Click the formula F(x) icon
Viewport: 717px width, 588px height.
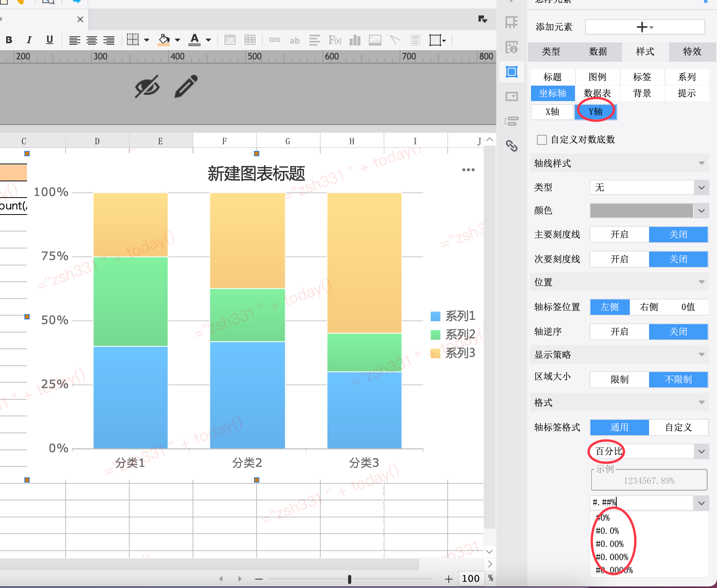pos(335,40)
